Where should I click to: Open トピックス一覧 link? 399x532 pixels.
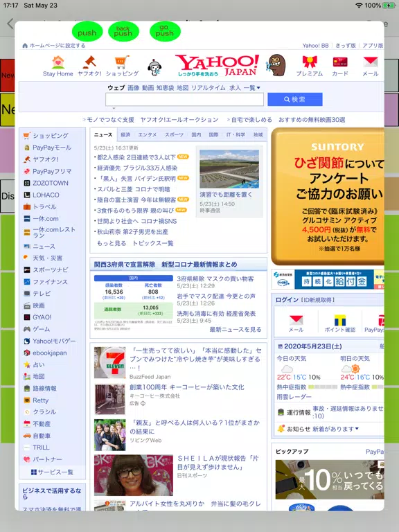(x=153, y=243)
